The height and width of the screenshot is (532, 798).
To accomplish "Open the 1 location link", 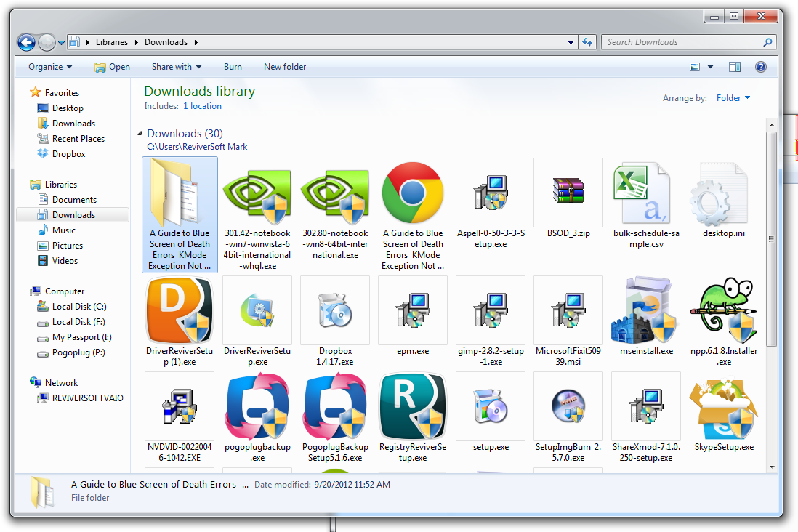I will (202, 106).
